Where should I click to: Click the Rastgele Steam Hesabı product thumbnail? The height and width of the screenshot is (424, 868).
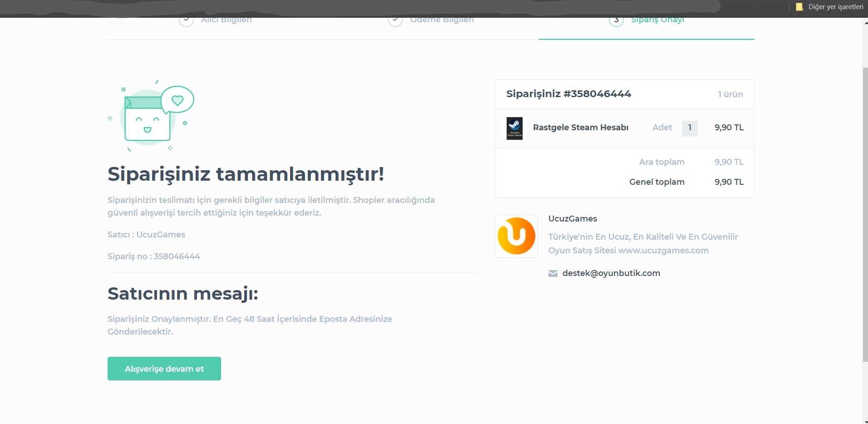(x=514, y=128)
